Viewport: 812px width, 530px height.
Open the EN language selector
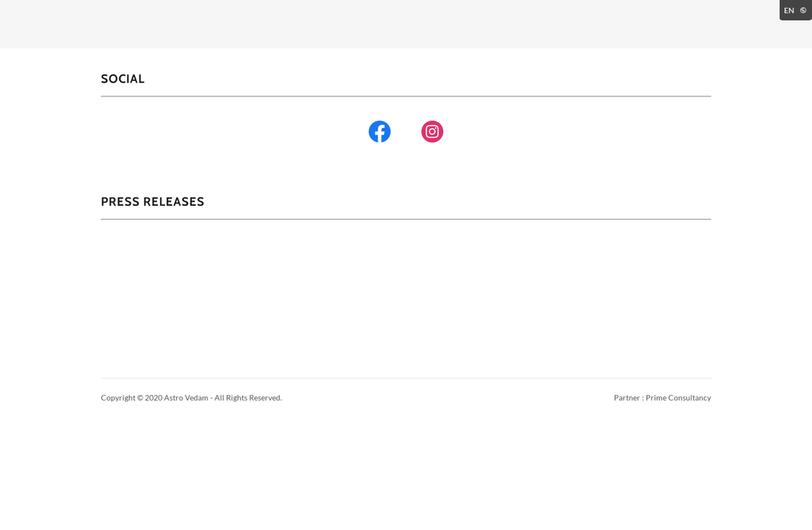[x=795, y=10]
